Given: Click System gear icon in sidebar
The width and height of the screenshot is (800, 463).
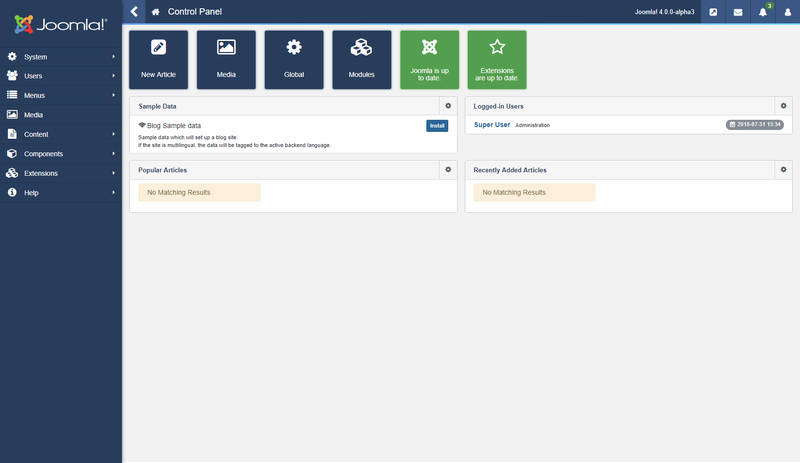Looking at the screenshot, I should tap(12, 57).
